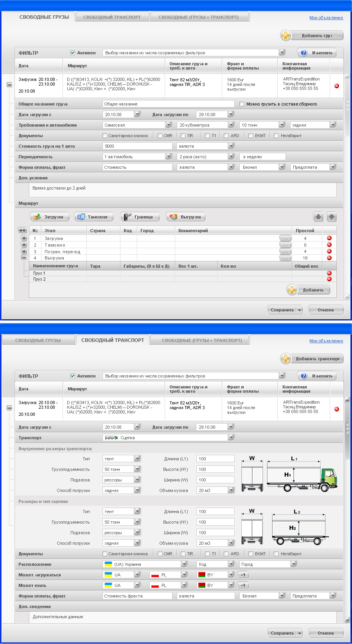
Task: Click the Таможня route stage button
Action: (x=94, y=217)
